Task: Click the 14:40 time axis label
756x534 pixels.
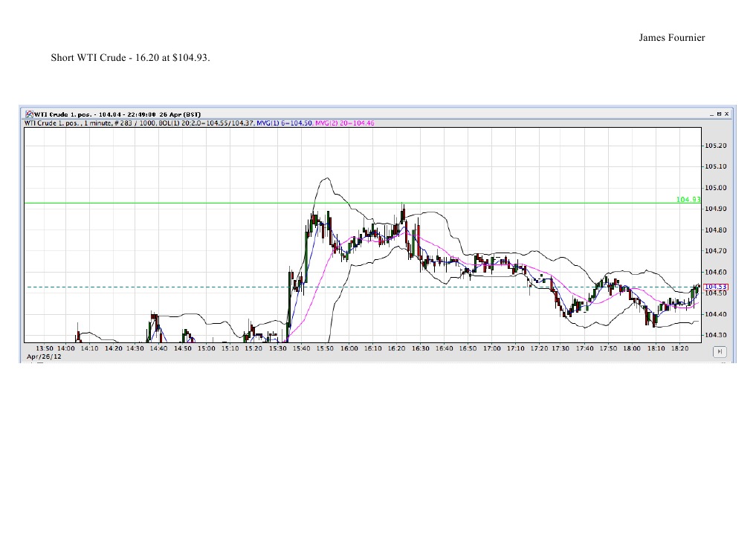Action: coord(158,348)
